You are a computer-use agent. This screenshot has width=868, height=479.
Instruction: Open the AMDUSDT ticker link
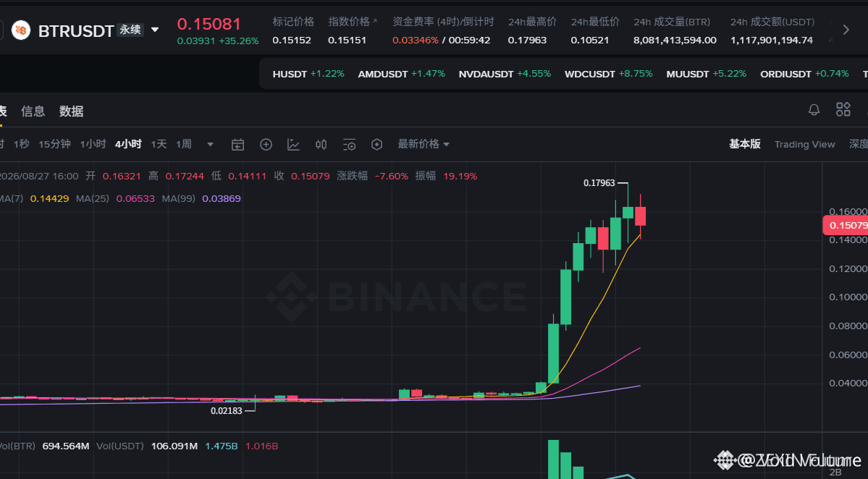pos(401,74)
